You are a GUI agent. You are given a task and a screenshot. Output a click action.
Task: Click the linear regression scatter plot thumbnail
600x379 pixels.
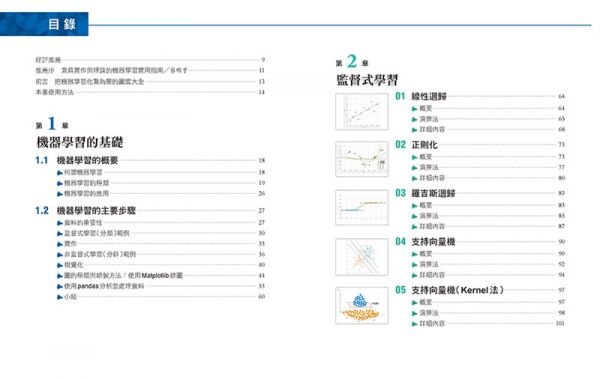click(x=362, y=111)
